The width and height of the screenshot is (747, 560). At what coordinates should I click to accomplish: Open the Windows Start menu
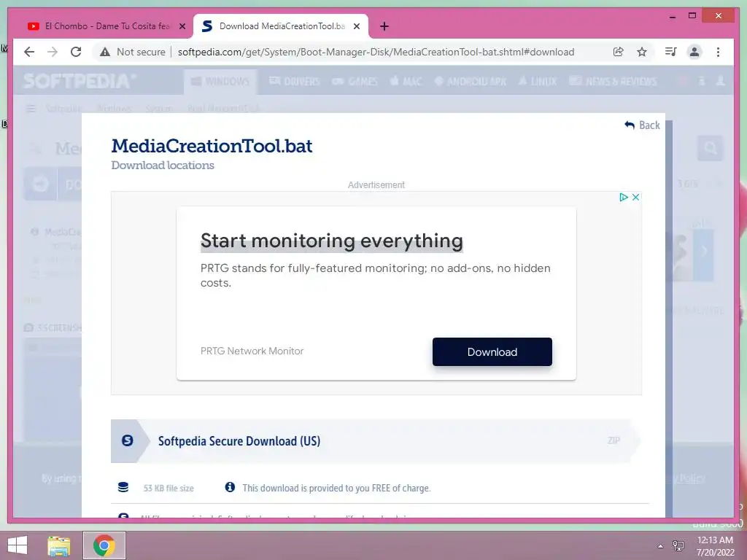click(x=18, y=545)
